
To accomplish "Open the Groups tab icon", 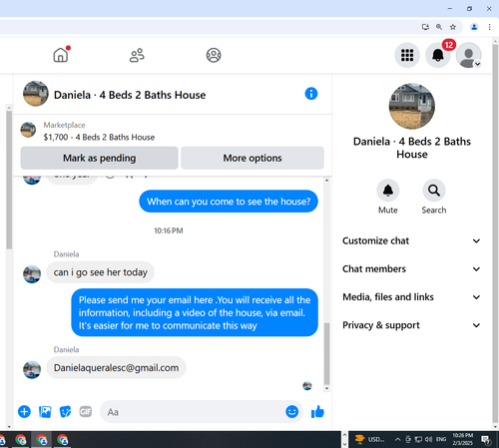I will pos(214,55).
